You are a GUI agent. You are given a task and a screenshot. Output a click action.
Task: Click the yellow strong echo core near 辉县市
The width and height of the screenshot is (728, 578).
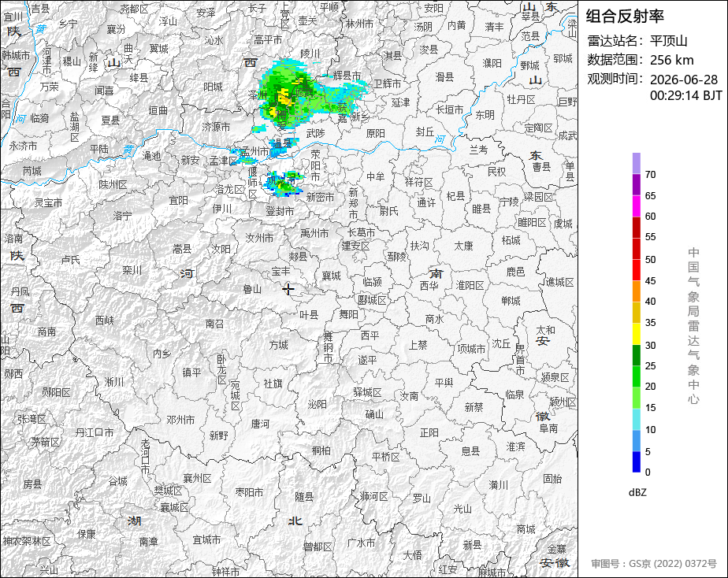[283, 98]
